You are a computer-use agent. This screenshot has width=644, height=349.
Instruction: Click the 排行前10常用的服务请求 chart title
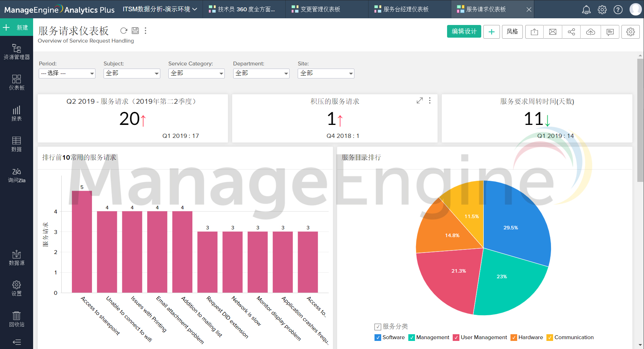(x=79, y=157)
